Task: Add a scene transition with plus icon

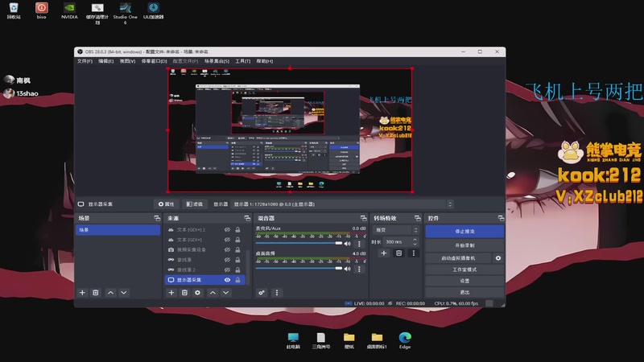Action: click(x=384, y=253)
